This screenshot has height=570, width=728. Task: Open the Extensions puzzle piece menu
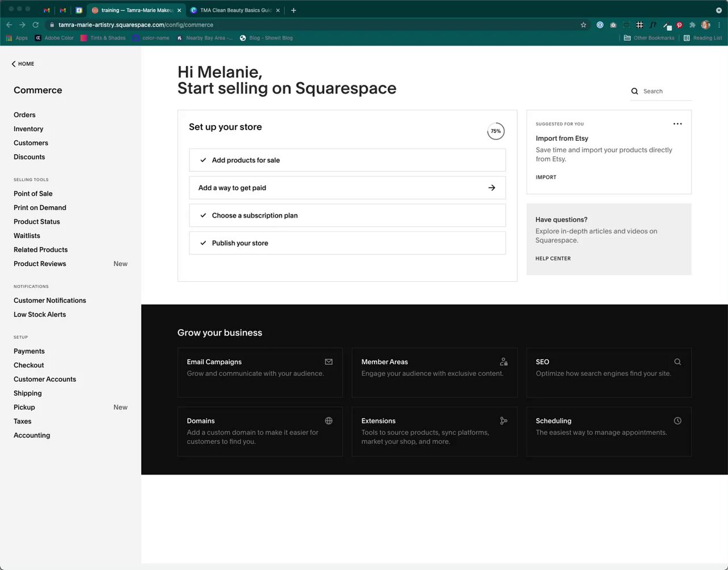tap(692, 25)
